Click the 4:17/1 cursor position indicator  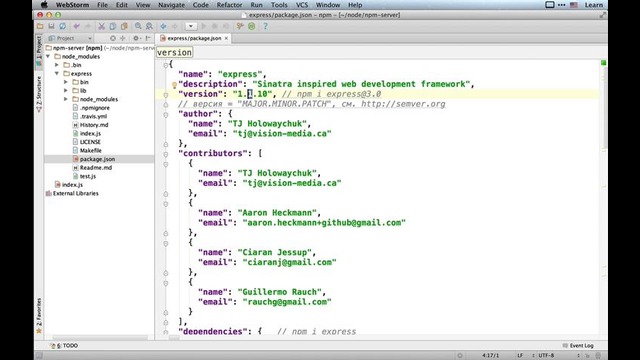tap(490, 355)
